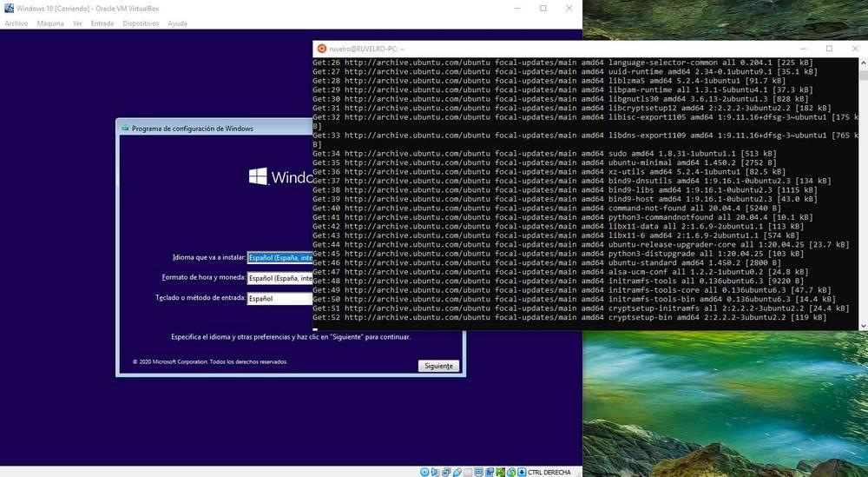Screen dimensions: 868x477
Task: Click the Siguiente button
Action: tap(438, 366)
